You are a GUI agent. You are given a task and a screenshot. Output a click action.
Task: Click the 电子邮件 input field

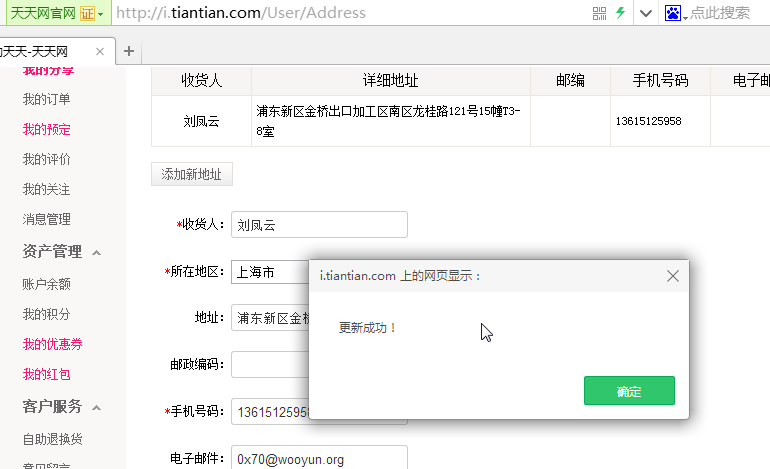(x=319, y=458)
